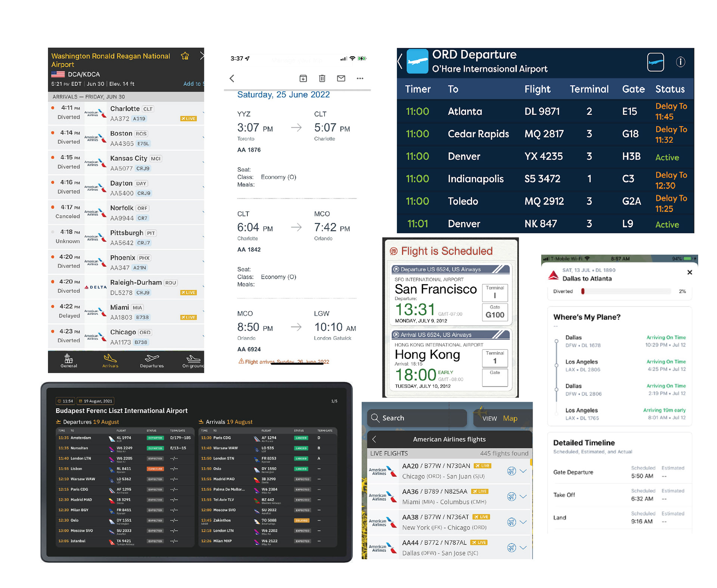Go back from the ORD Departure board
The image size is (717, 588).
tap(400, 62)
